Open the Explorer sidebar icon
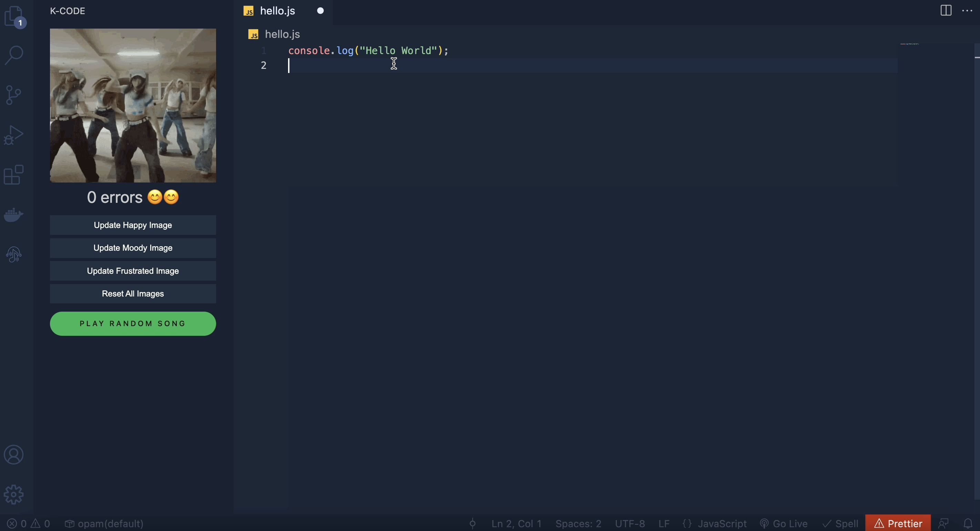The height and width of the screenshot is (531, 980). pos(14,17)
